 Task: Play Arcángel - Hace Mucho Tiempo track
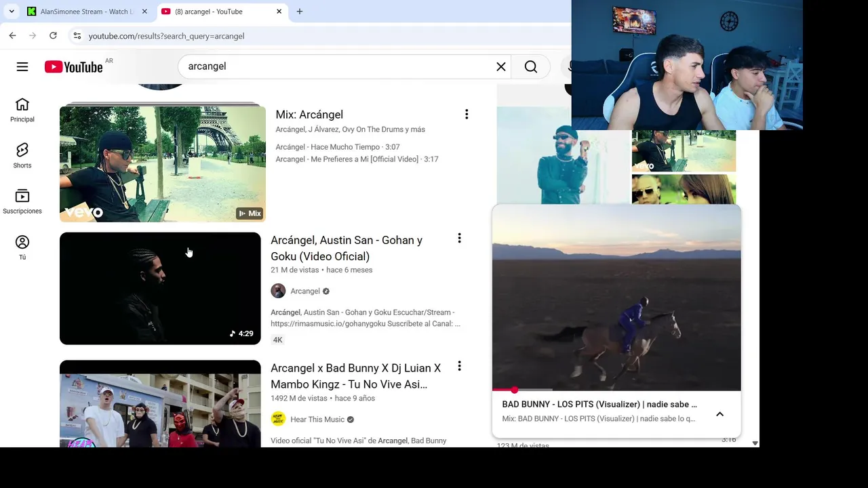pyautogui.click(x=338, y=147)
